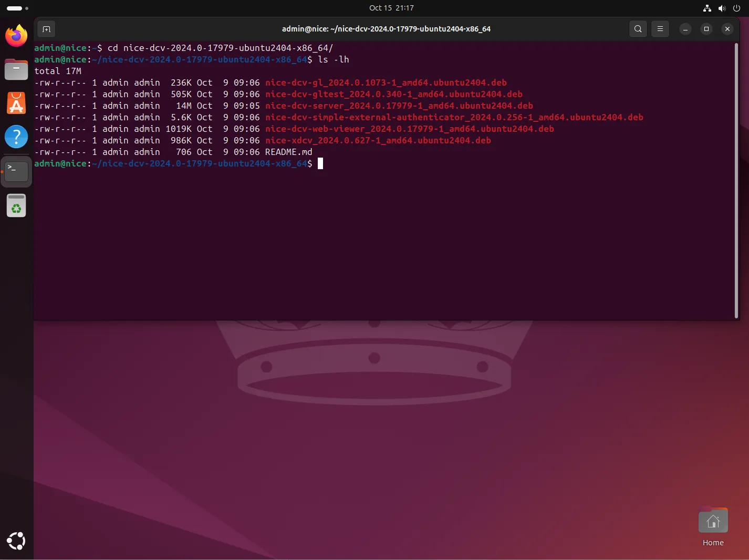Image resolution: width=749 pixels, height=560 pixels.
Task: Click the README.md filename
Action: tap(289, 152)
